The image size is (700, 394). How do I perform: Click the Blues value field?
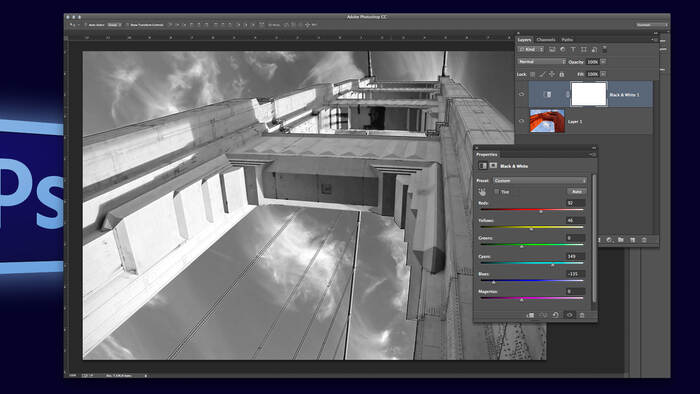pos(575,274)
